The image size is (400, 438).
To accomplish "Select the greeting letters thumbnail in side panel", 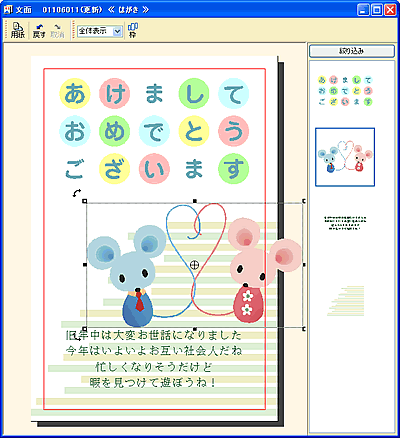I will tap(345, 91).
